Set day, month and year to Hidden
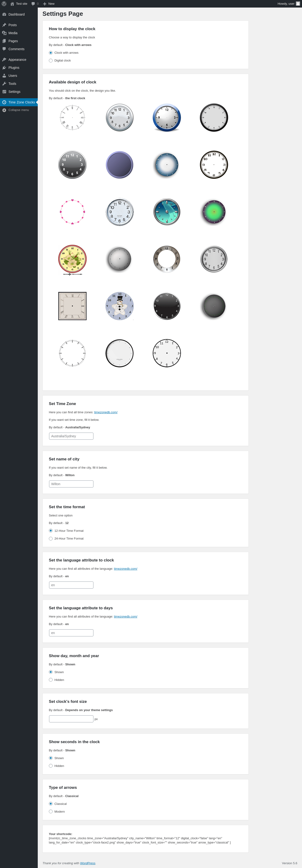The height and width of the screenshot is (868, 302). pos(51,680)
